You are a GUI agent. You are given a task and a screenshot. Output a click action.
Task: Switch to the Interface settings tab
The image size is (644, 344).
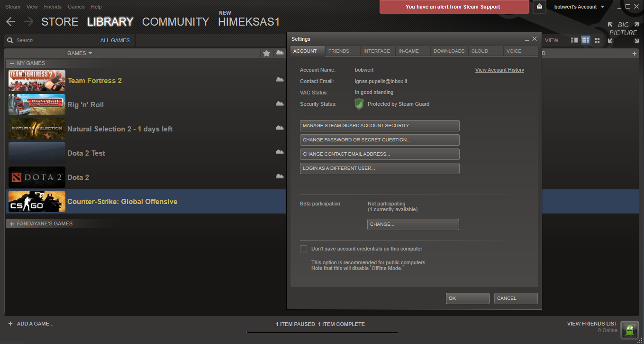378,51
